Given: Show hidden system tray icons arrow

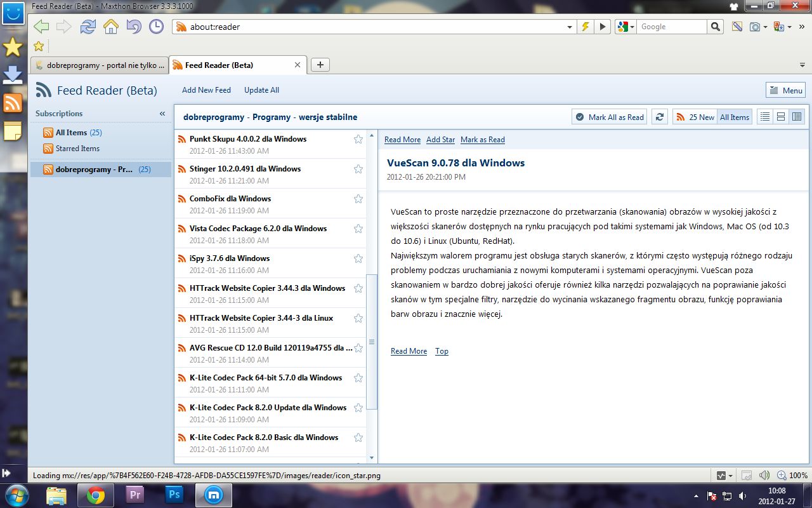Looking at the screenshot, I should [696, 495].
